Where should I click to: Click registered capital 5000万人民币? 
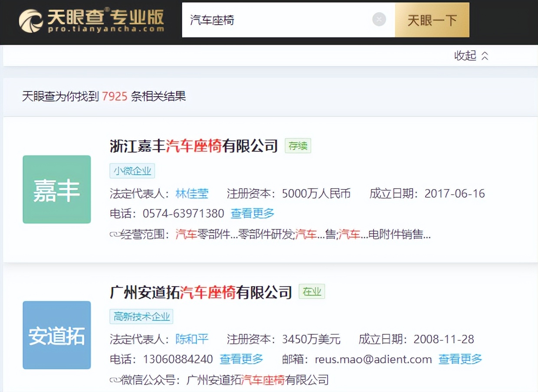click(x=316, y=193)
